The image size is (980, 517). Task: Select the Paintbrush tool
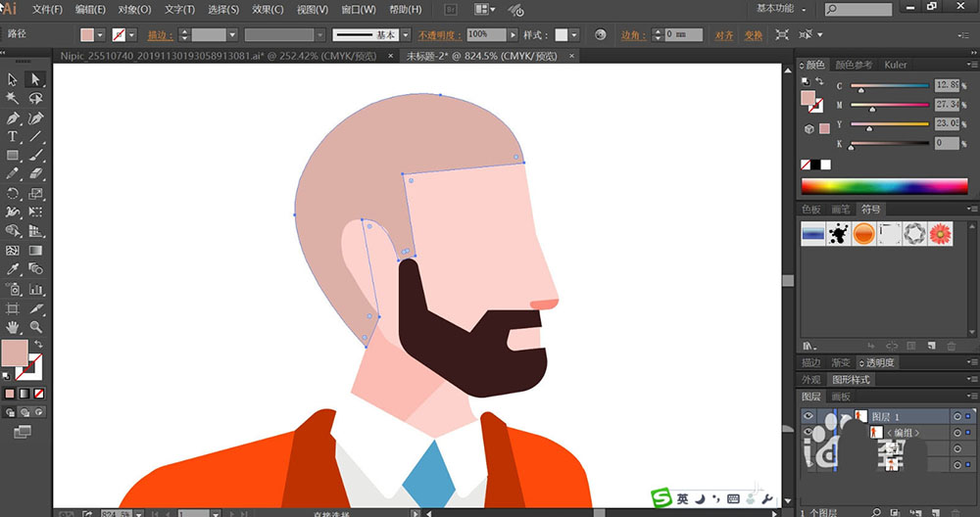coord(35,155)
